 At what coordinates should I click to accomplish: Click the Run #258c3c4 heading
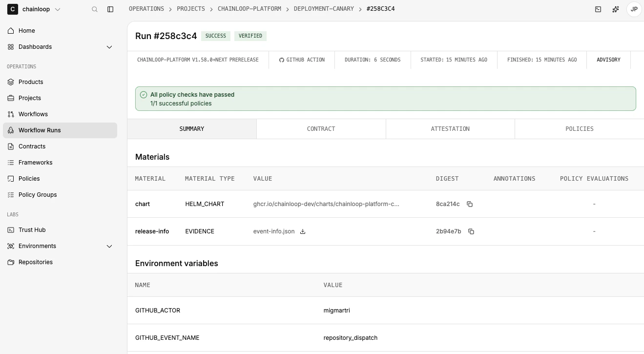pyautogui.click(x=166, y=36)
